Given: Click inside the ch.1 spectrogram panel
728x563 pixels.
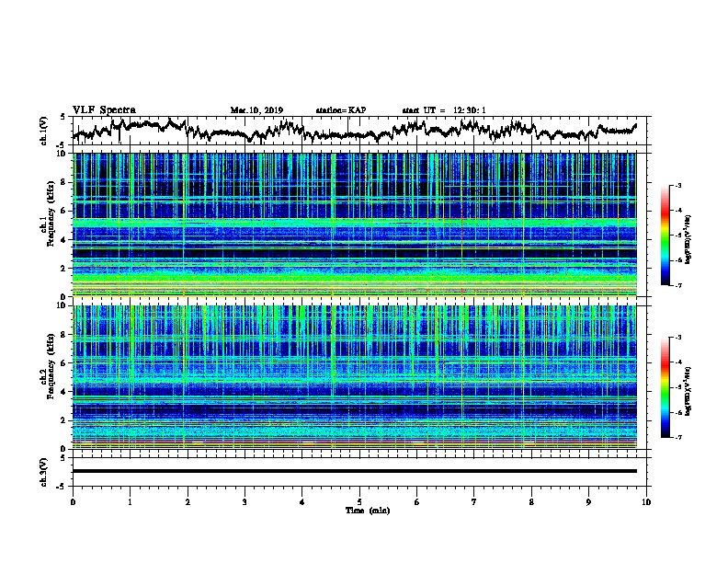Looking at the screenshot, I should (354, 224).
